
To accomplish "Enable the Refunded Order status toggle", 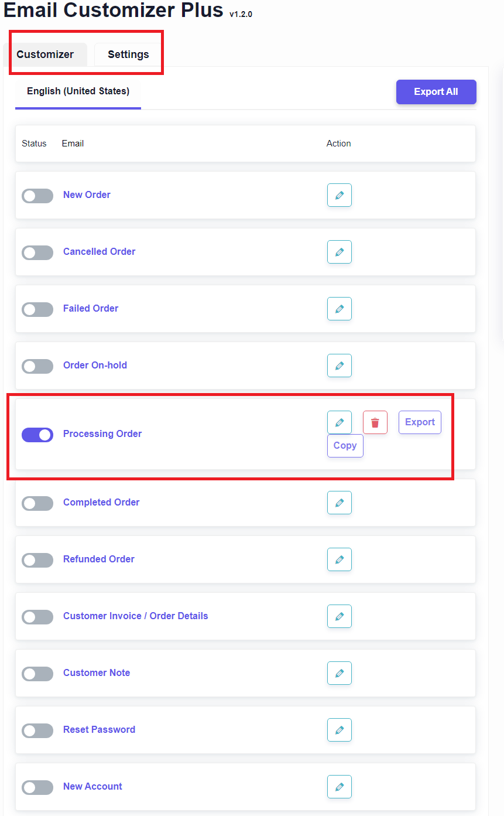I will click(x=37, y=561).
